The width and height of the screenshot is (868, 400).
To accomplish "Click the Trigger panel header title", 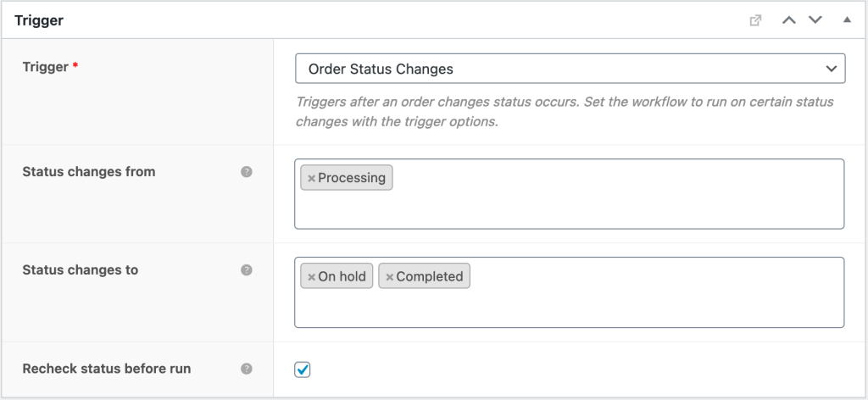I will click(39, 19).
